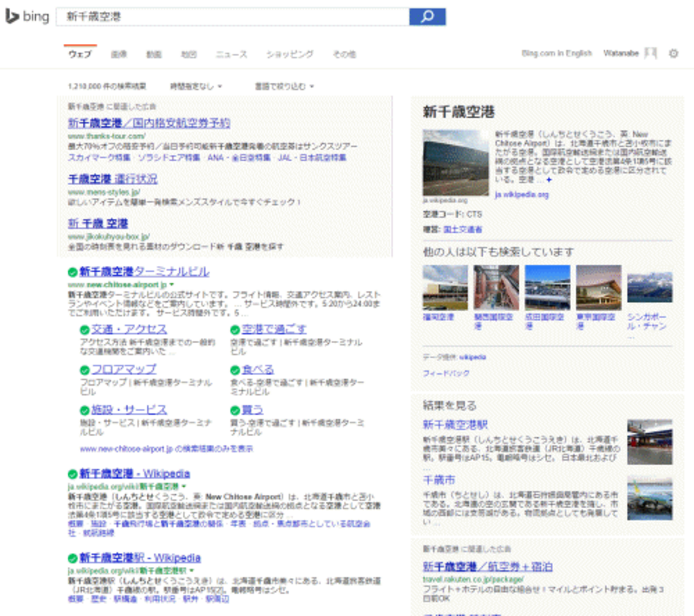Click green check beside 新千歳空港 - Wikipedia
This screenshot has width=694, height=616.
tap(73, 474)
